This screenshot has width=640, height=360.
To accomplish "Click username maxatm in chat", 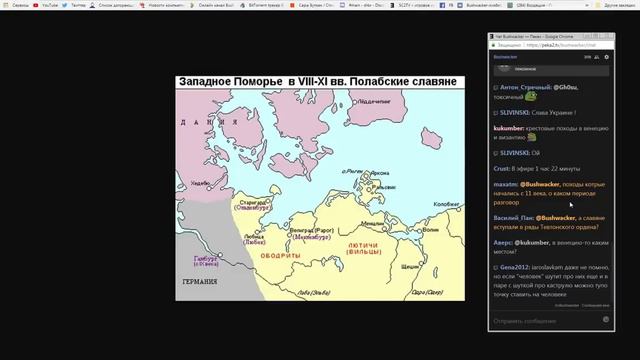I will [x=506, y=184].
